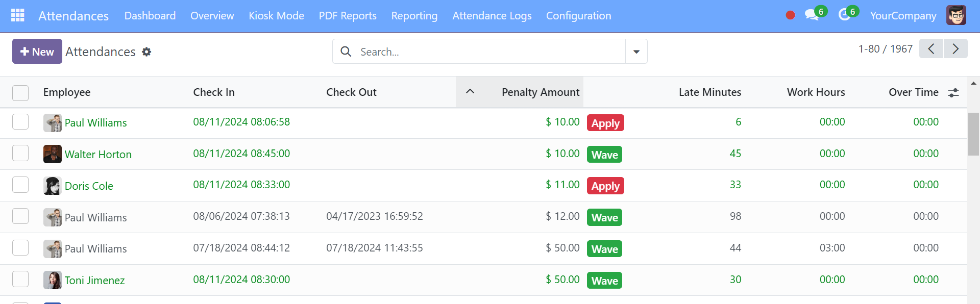The image size is (980, 304).
Task: Open the YourCompany switcher
Action: tap(903, 16)
